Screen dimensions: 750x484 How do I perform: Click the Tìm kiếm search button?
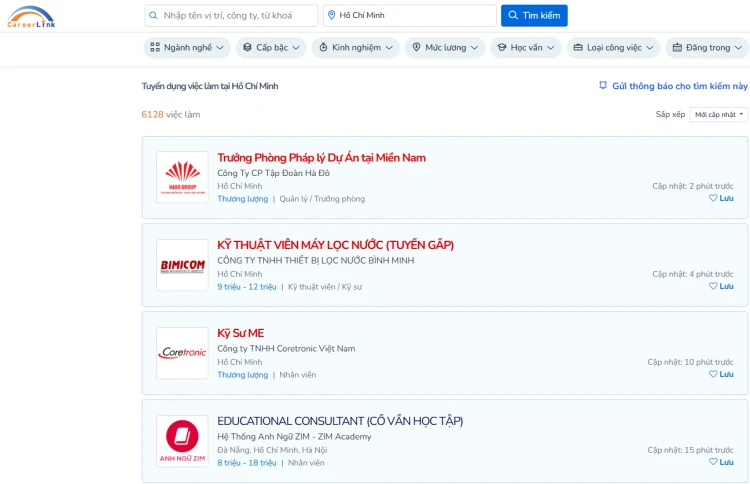pyautogui.click(x=534, y=16)
